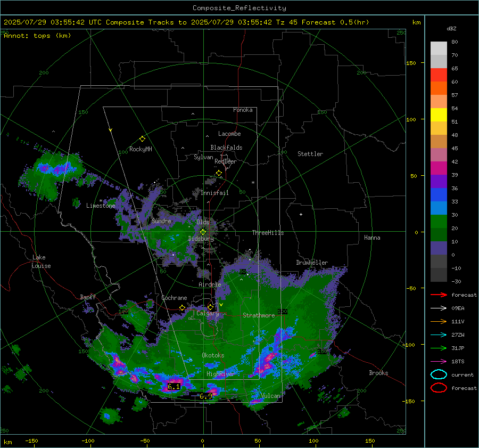Click the Ponoka city label

[x=243, y=110]
